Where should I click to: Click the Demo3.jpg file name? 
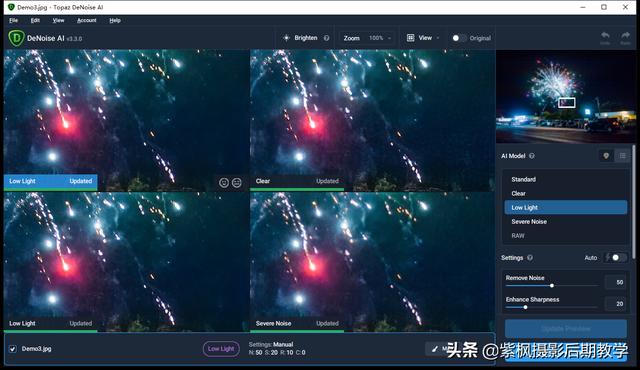[x=36, y=349]
